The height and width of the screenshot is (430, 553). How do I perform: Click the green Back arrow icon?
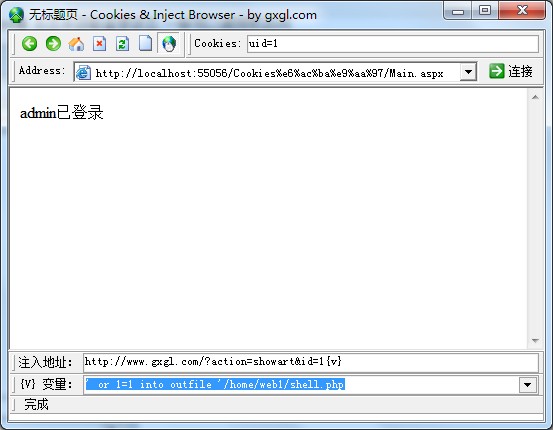tap(29, 44)
